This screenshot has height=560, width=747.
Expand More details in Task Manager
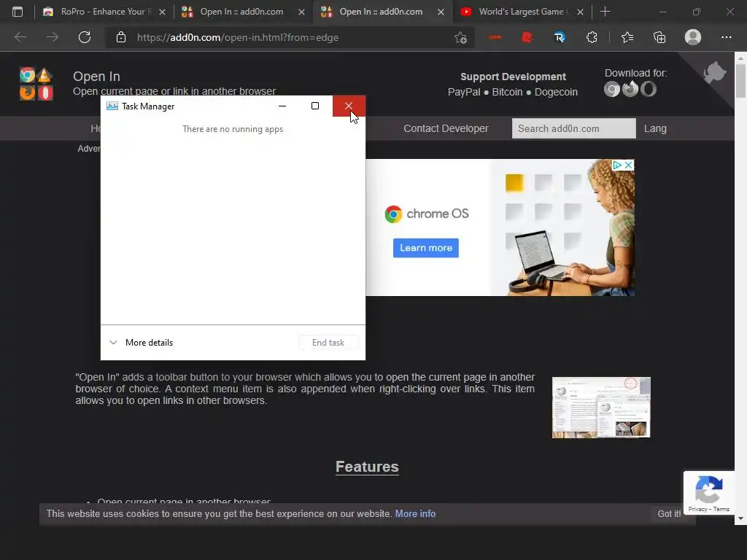click(x=142, y=343)
